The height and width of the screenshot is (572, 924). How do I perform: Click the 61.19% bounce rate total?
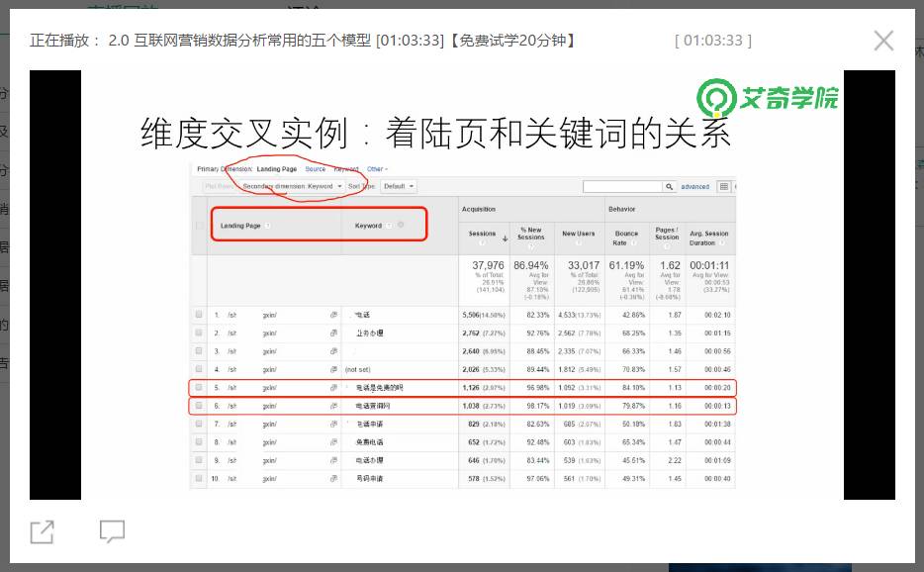click(x=626, y=266)
